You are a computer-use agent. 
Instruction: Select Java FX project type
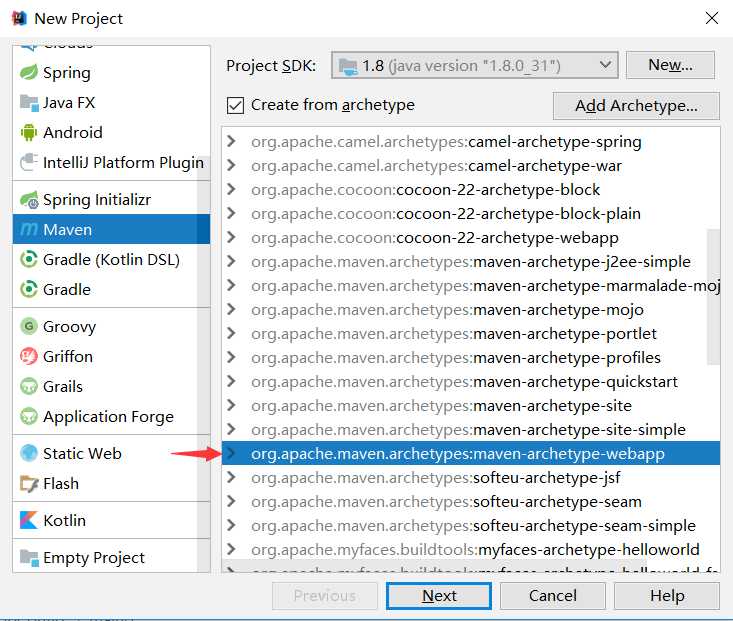click(x=111, y=102)
